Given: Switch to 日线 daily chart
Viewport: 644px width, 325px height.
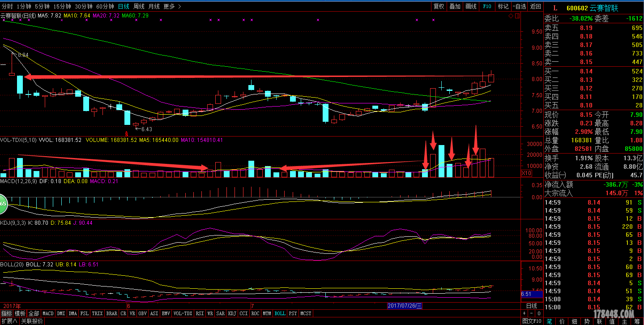Looking at the screenshot, I should point(124,6).
